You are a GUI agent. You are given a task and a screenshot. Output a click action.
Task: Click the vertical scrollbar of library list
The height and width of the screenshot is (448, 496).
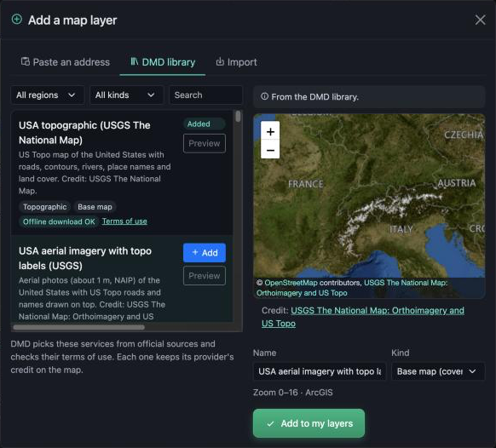238,116
